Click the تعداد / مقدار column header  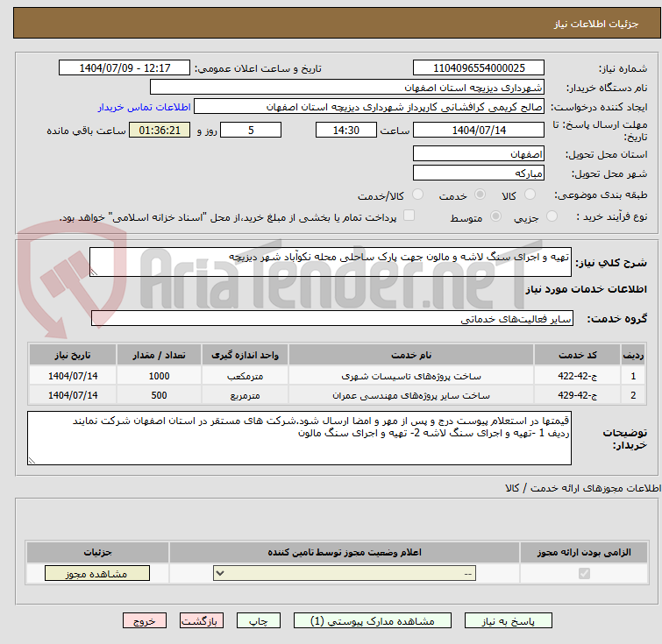coord(160,355)
